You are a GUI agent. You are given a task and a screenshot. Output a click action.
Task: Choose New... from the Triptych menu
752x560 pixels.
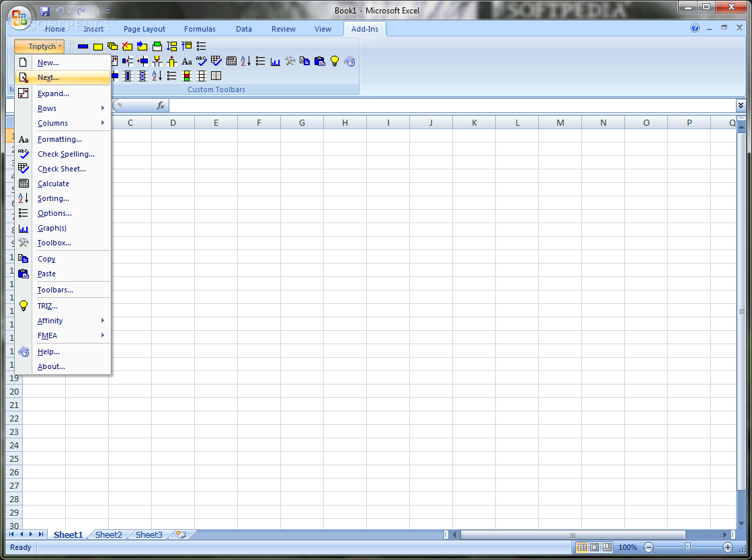62,63
